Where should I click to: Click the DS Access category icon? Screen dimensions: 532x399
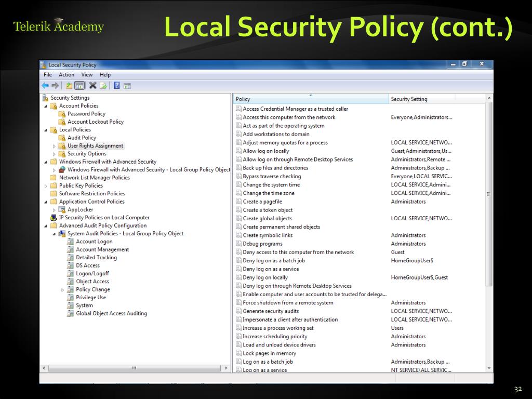click(70, 265)
